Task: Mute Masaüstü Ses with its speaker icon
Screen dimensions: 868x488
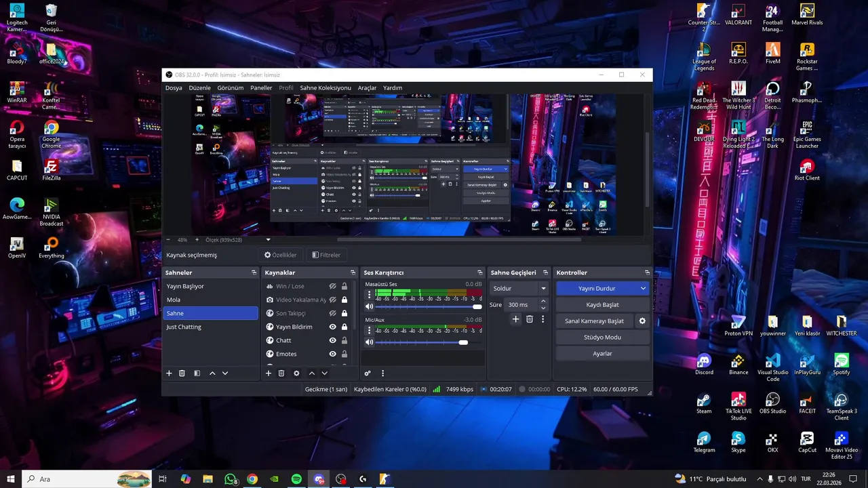Action: click(x=370, y=307)
